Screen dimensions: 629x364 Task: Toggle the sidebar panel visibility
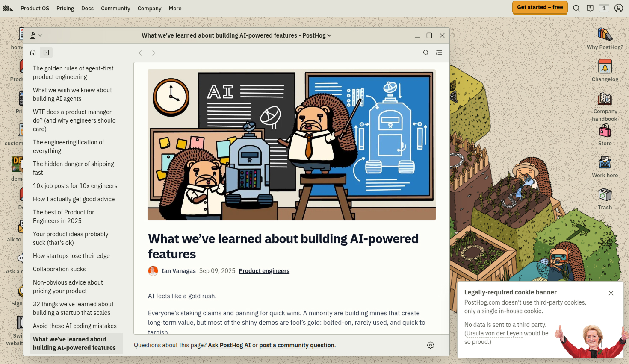46,53
